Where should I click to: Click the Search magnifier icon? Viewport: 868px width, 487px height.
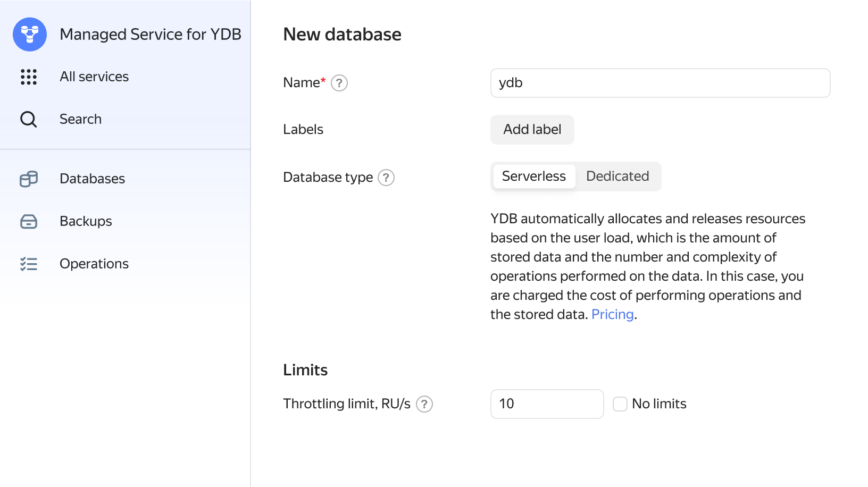(29, 119)
